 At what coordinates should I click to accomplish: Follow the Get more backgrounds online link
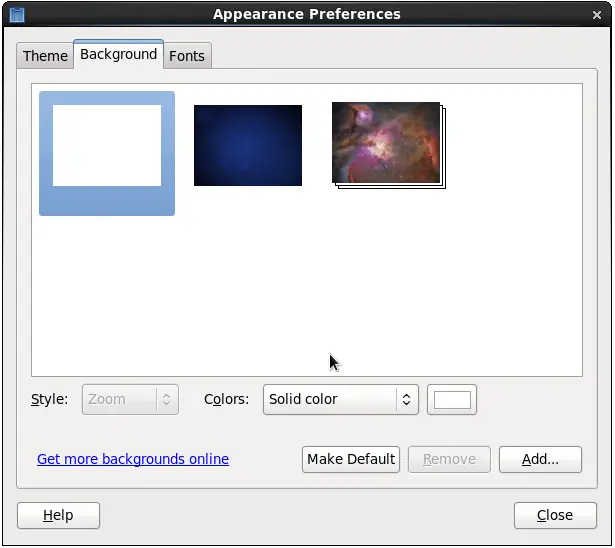pos(133,459)
